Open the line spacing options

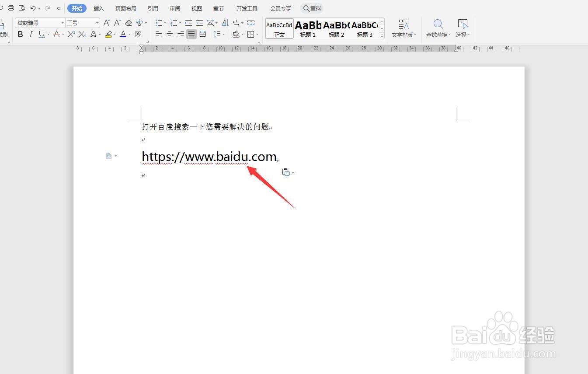217,34
